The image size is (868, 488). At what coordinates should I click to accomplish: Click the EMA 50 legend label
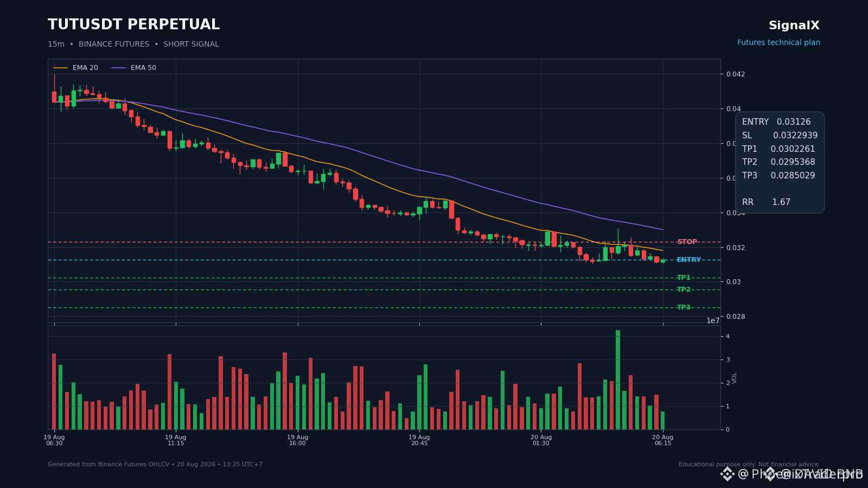point(143,68)
